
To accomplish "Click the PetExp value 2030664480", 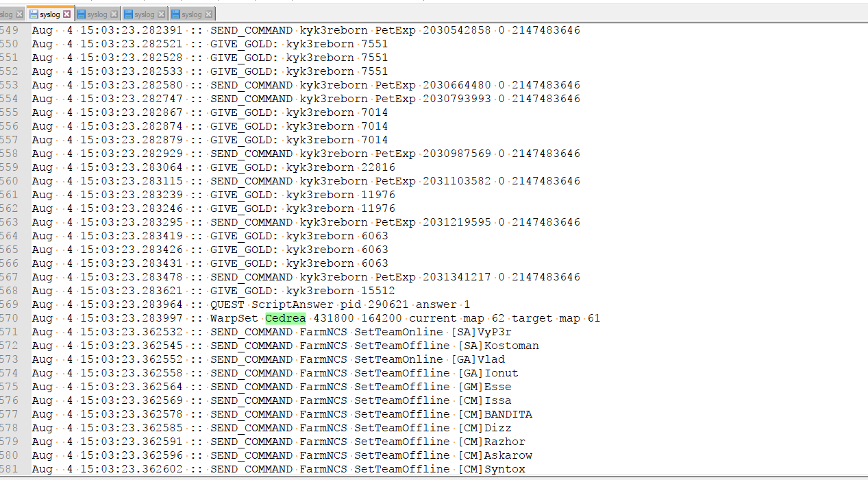I will (x=457, y=85).
